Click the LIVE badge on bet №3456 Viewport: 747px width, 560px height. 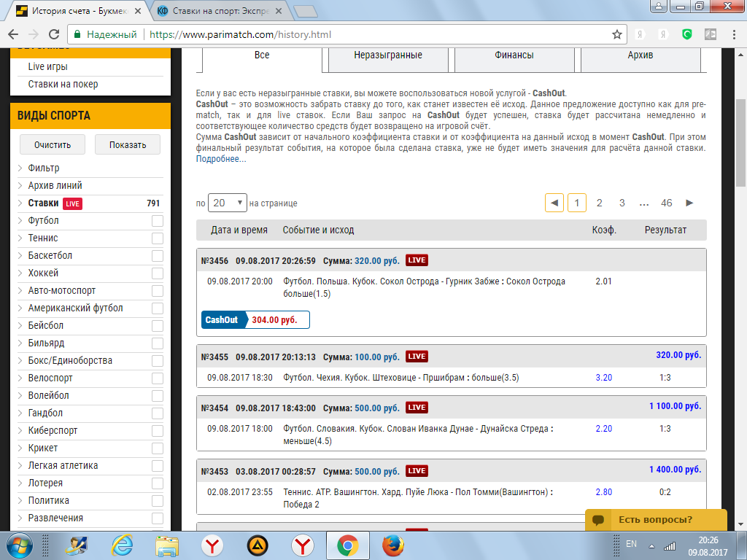[417, 260]
